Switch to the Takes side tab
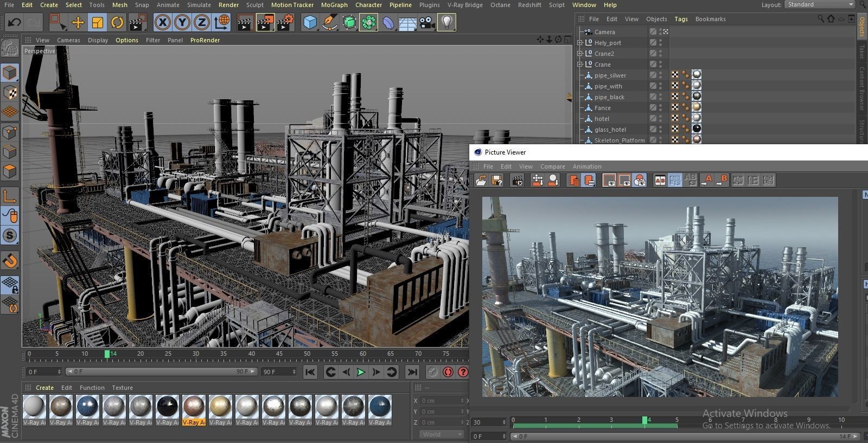Viewport: 868px width, 443px height. 862,52
